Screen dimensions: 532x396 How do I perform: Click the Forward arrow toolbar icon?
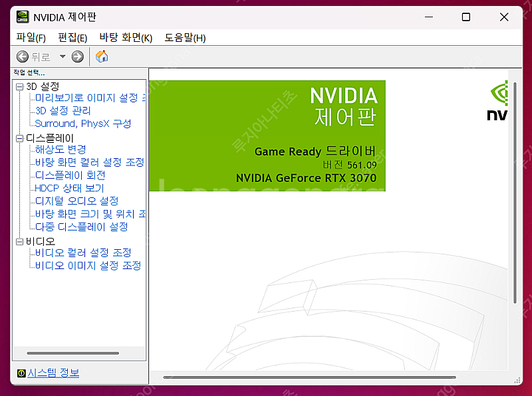click(x=77, y=56)
